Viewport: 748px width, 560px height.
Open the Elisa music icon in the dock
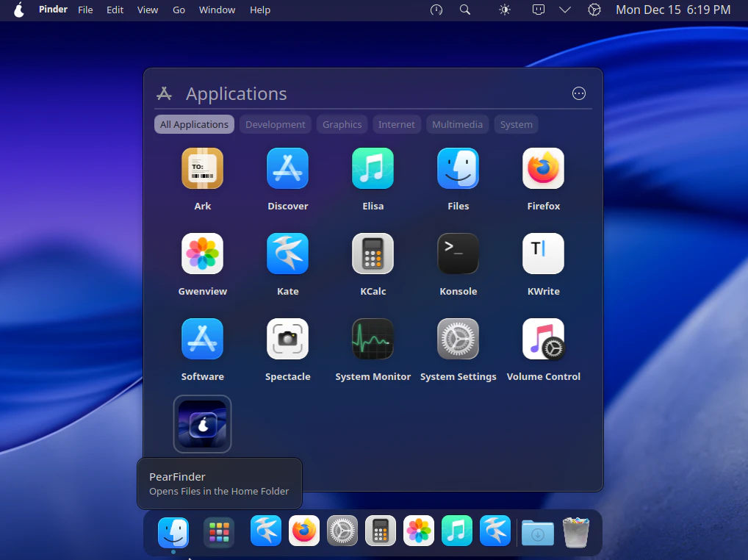click(456, 531)
